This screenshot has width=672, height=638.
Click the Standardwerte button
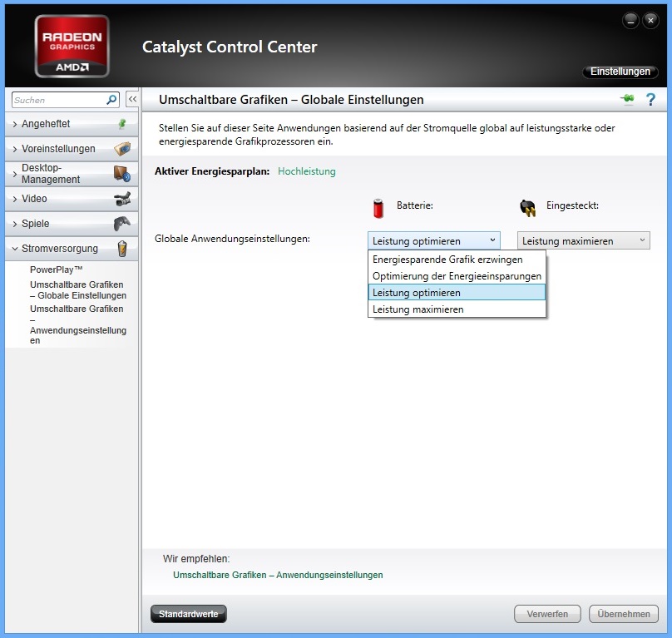point(189,614)
